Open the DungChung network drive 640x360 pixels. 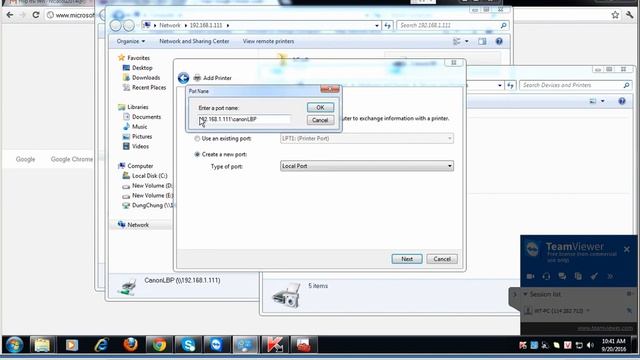coord(148,205)
